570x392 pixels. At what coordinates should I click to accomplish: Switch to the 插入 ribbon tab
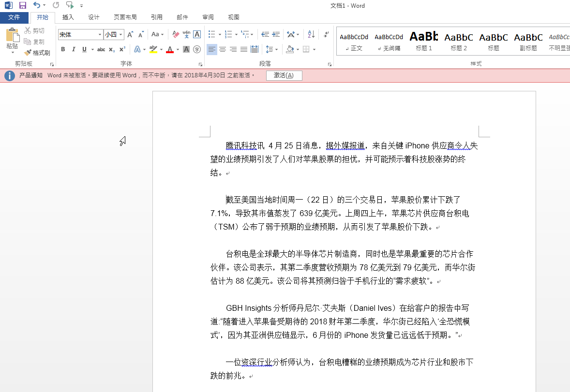pos(68,17)
